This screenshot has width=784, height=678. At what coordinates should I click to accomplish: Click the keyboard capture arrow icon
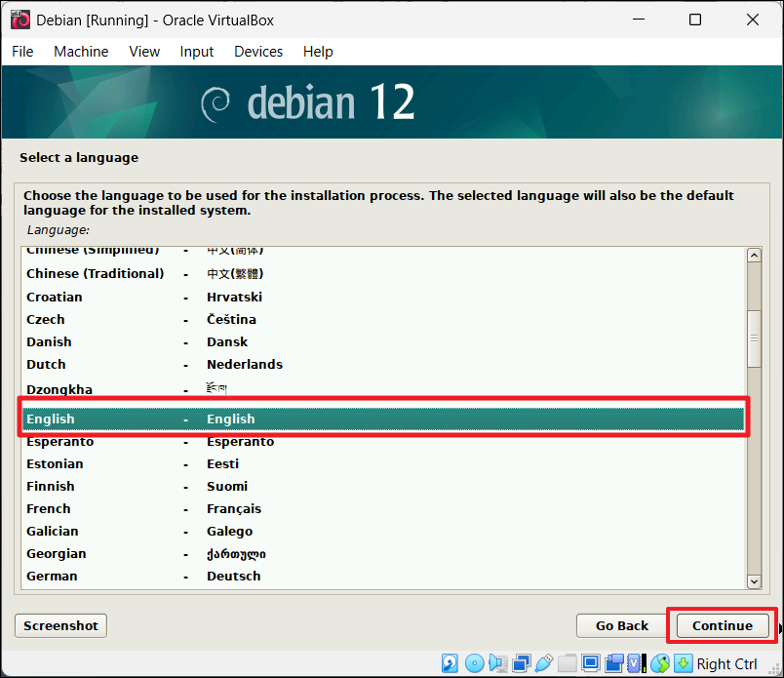click(x=684, y=663)
